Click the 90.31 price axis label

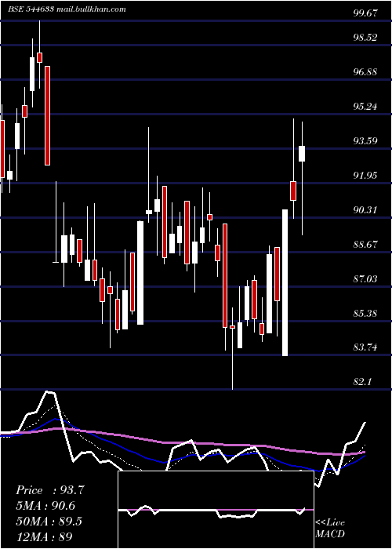pos(365,210)
